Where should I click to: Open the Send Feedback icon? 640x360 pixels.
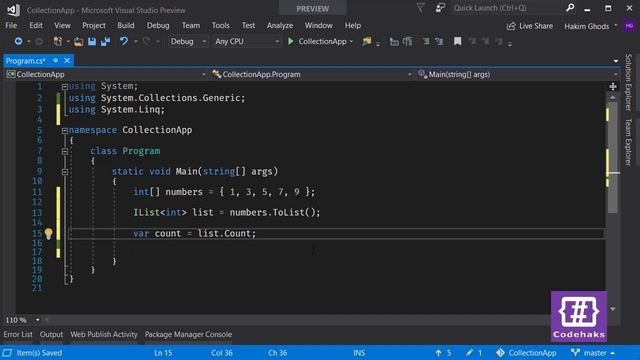pos(440,8)
